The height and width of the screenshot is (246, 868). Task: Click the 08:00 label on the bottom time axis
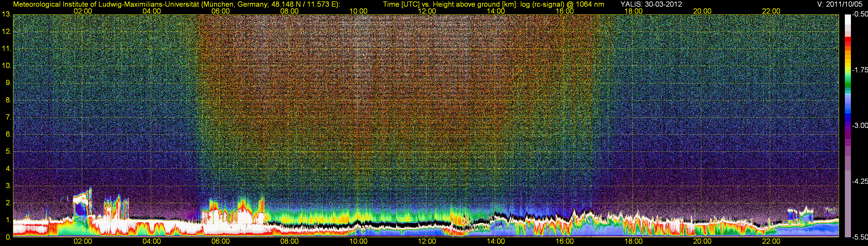[x=289, y=241]
